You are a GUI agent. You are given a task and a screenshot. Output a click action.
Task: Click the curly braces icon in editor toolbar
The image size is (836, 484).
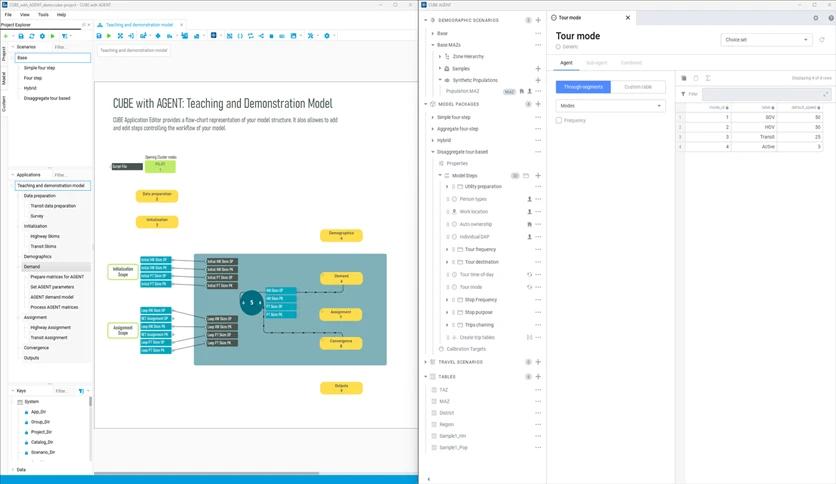coord(240,36)
